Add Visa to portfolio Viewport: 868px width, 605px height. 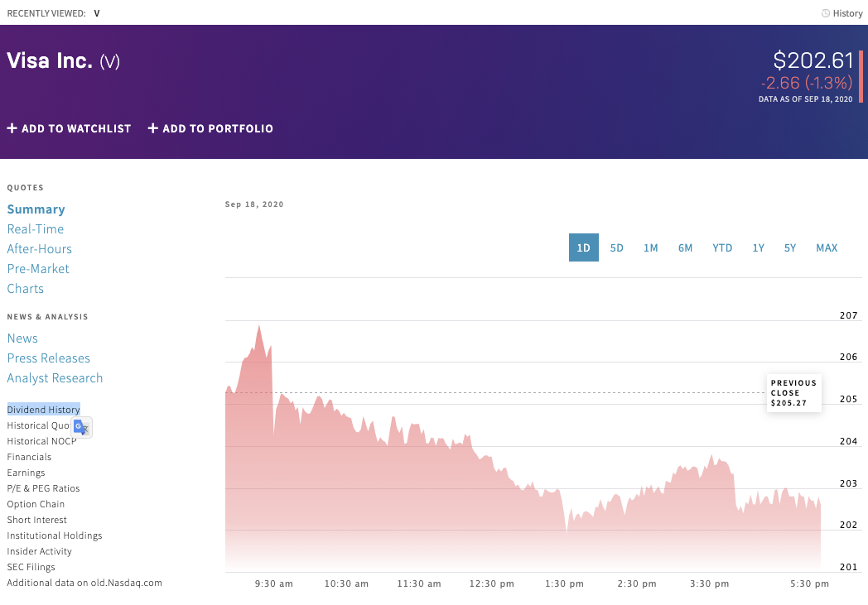click(210, 128)
